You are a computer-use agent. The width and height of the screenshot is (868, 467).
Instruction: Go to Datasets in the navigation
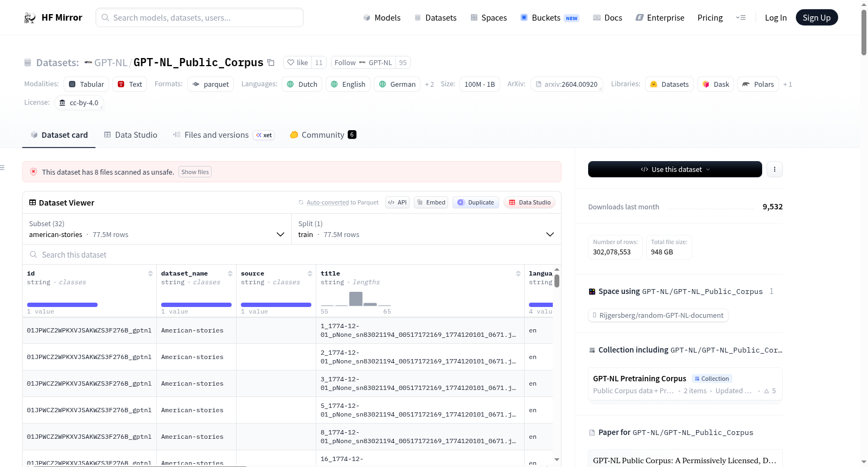pos(436,18)
